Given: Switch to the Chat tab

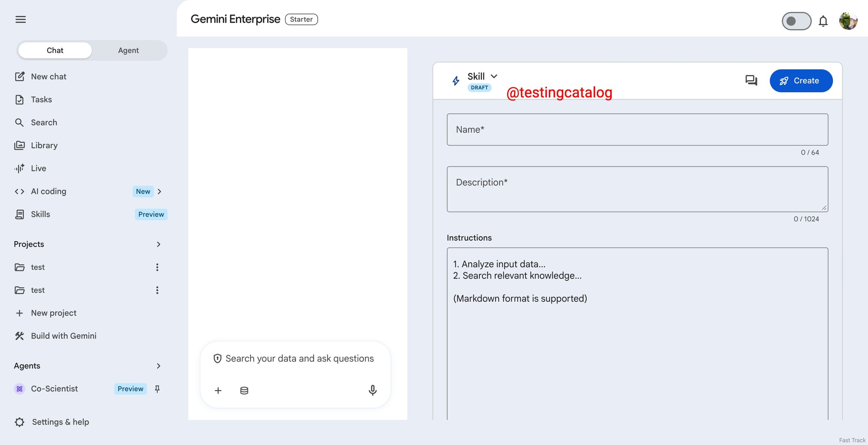Looking at the screenshot, I should click(x=55, y=50).
